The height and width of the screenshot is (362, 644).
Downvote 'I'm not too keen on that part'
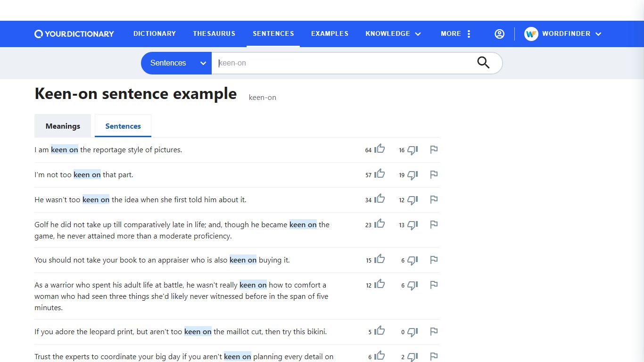pyautogui.click(x=413, y=175)
